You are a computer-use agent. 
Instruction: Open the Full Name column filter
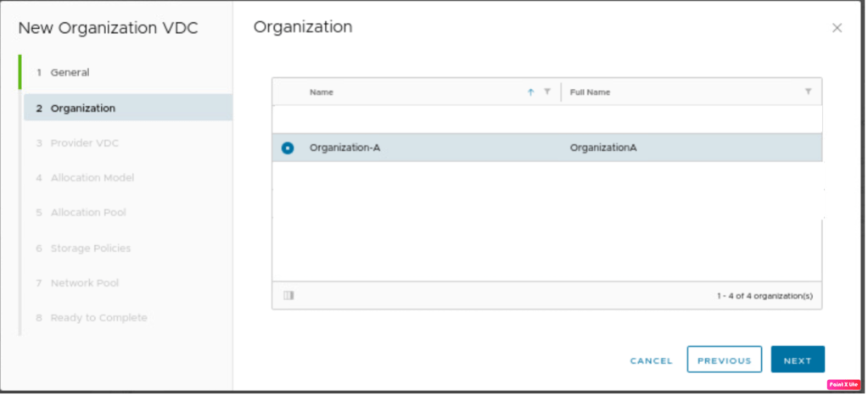tap(808, 92)
